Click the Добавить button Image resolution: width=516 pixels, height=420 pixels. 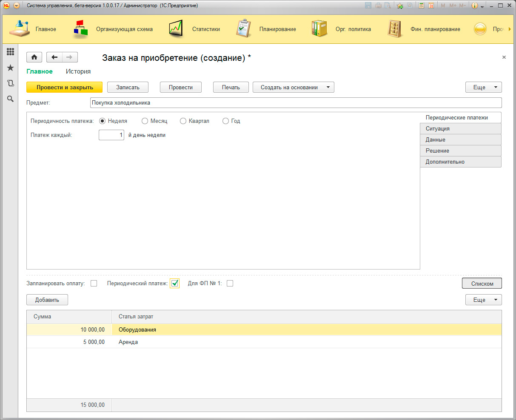point(47,300)
